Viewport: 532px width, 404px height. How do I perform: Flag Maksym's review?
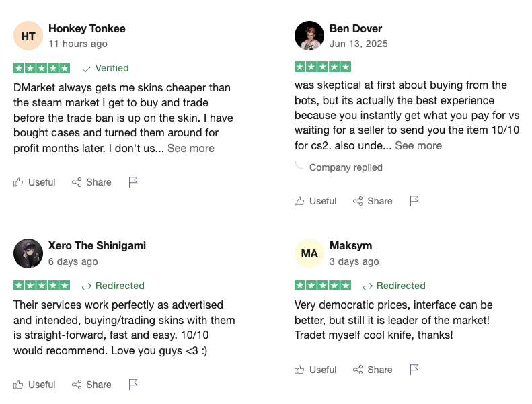pyautogui.click(x=414, y=370)
